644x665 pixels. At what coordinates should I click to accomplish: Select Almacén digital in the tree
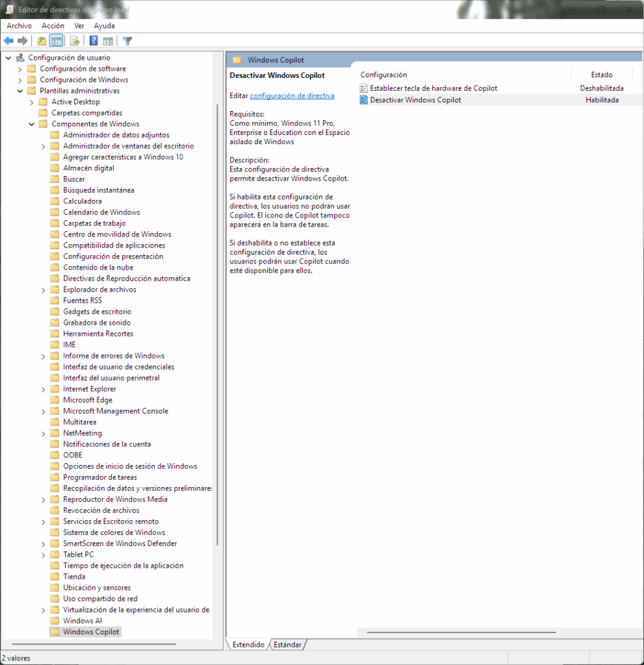pyautogui.click(x=88, y=168)
